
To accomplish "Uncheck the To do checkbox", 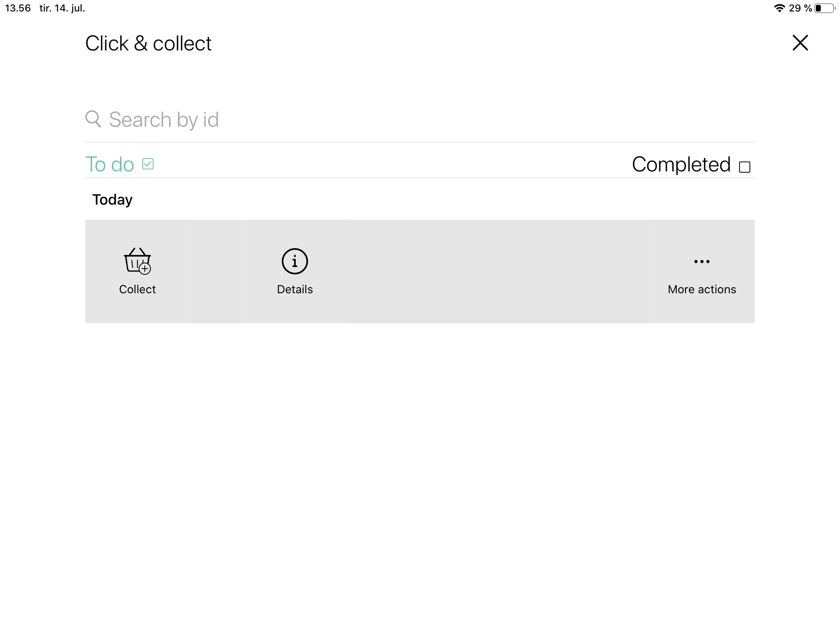I will pos(148,164).
